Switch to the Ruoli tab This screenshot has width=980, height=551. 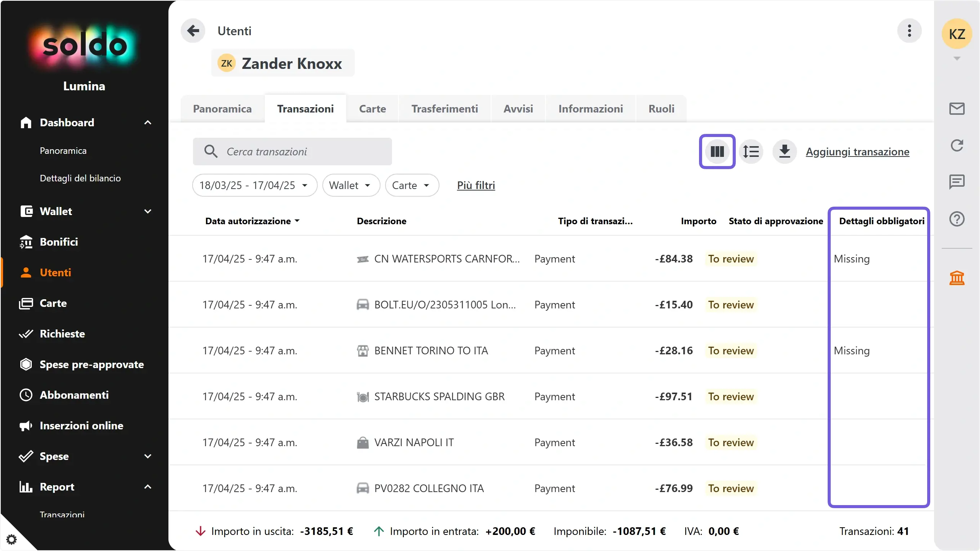[x=661, y=109]
